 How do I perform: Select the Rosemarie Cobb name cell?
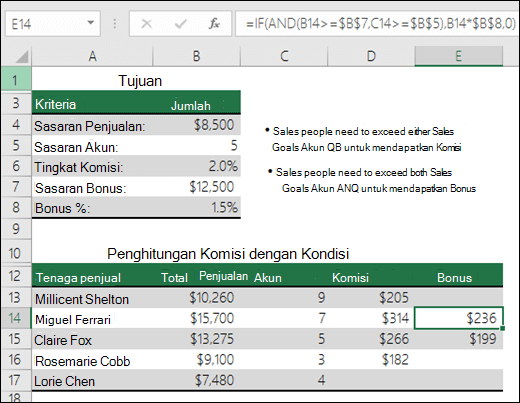pos(92,360)
